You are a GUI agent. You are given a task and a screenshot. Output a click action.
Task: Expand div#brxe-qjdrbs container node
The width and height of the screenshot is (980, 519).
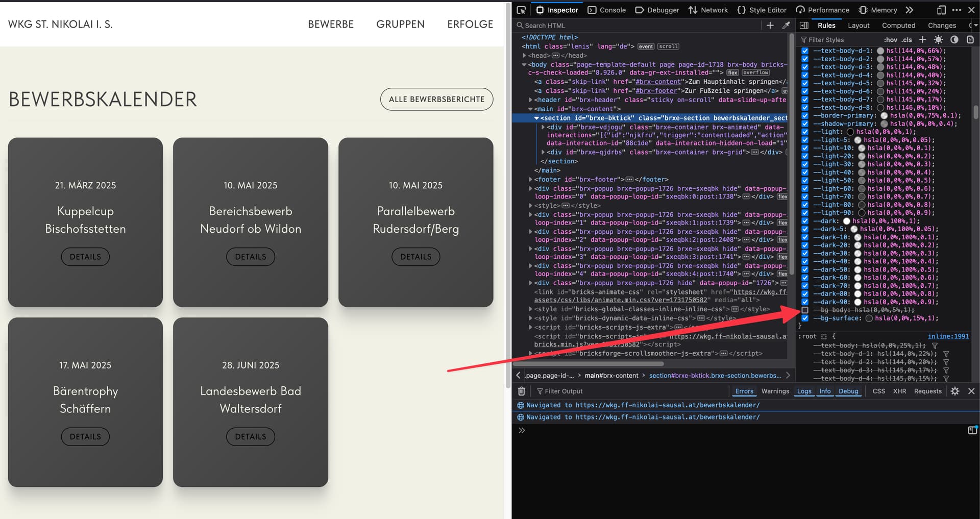coord(543,153)
